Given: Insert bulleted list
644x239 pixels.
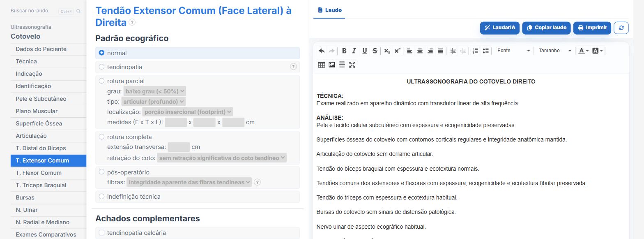Looking at the screenshot, I should pyautogui.click(x=485, y=51).
